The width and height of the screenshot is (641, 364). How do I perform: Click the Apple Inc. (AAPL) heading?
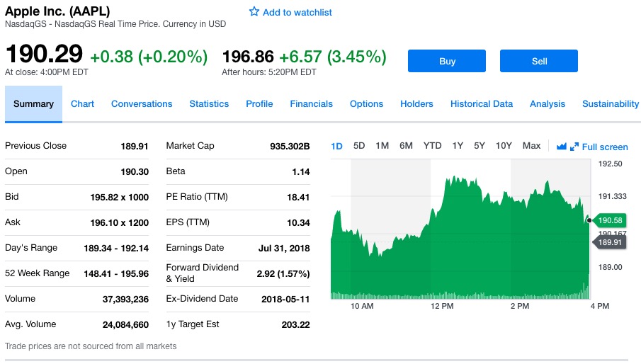(57, 11)
